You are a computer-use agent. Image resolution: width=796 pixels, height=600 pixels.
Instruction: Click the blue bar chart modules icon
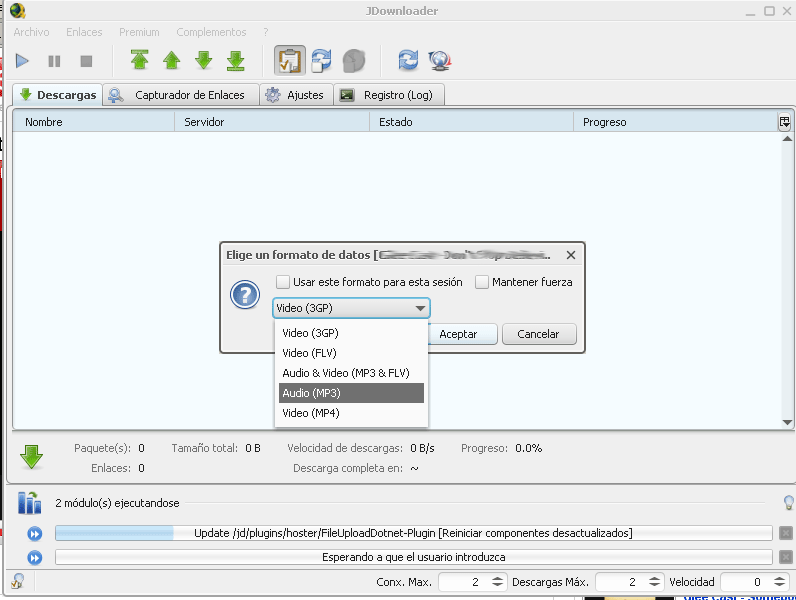coord(29,503)
